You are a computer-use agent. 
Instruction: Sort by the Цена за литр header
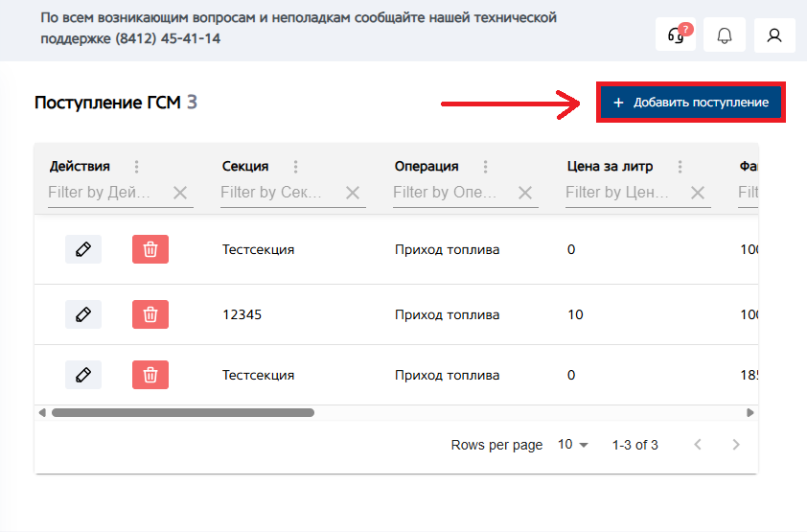[x=610, y=166]
